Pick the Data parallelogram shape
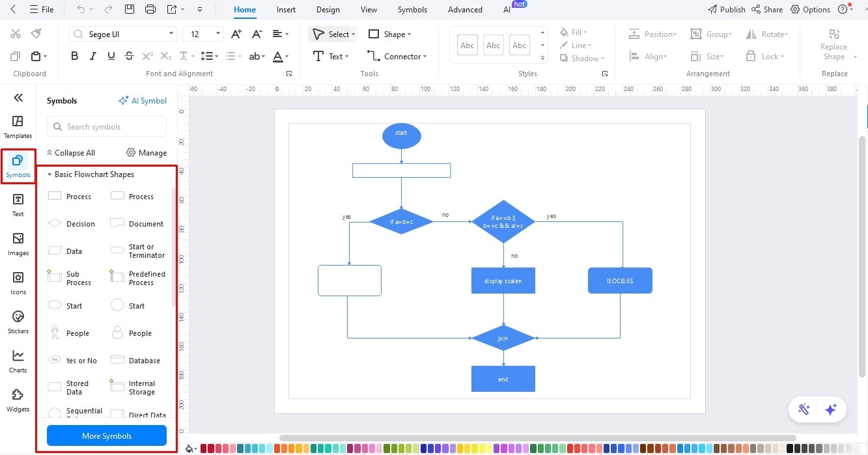Viewport: 868px width, 455px height. coord(65,251)
